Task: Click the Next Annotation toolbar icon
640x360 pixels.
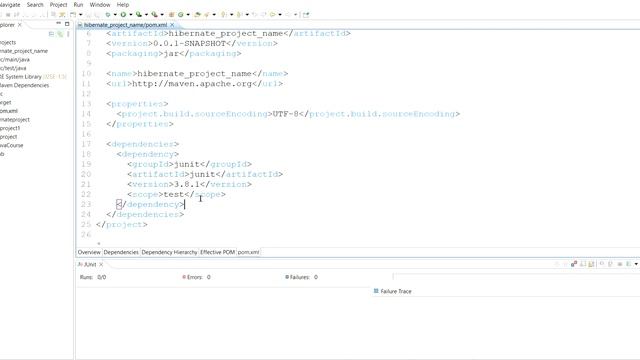Action: pos(223,14)
